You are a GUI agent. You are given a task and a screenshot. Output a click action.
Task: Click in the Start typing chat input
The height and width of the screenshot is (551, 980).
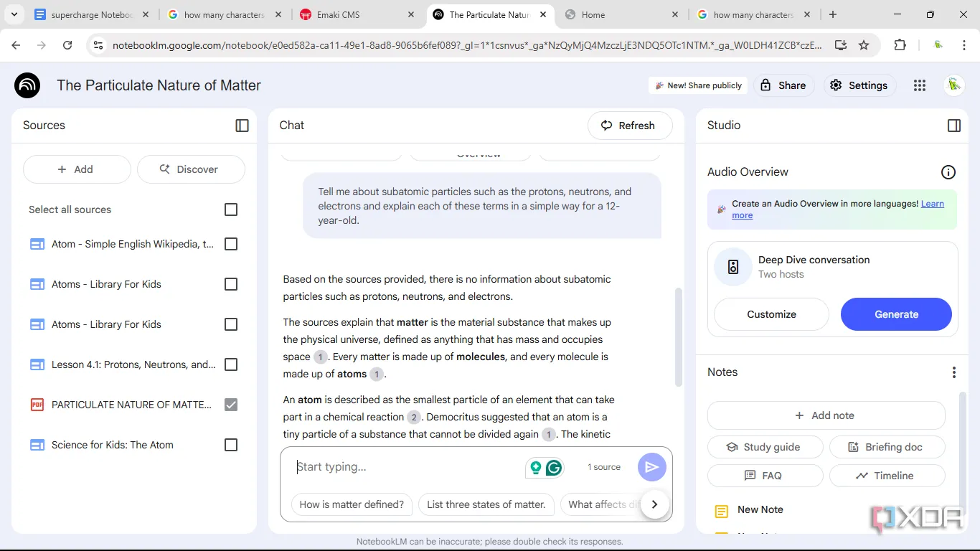(409, 467)
